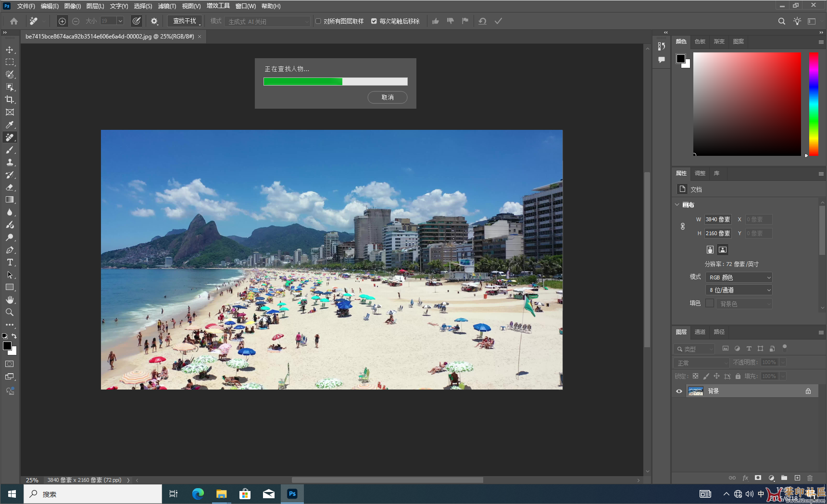Image resolution: width=827 pixels, height=504 pixels.
Task: Select the Eyedropper tool
Action: tap(10, 125)
